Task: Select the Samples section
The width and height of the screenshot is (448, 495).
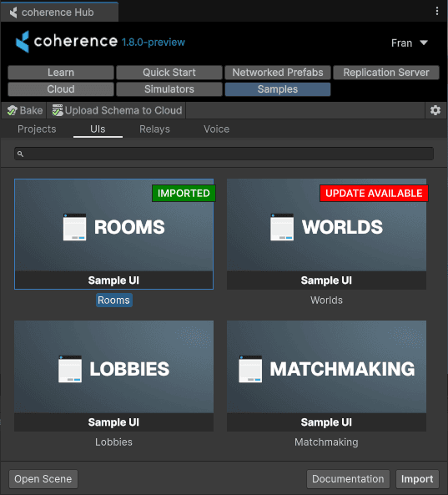Action: 278,89
